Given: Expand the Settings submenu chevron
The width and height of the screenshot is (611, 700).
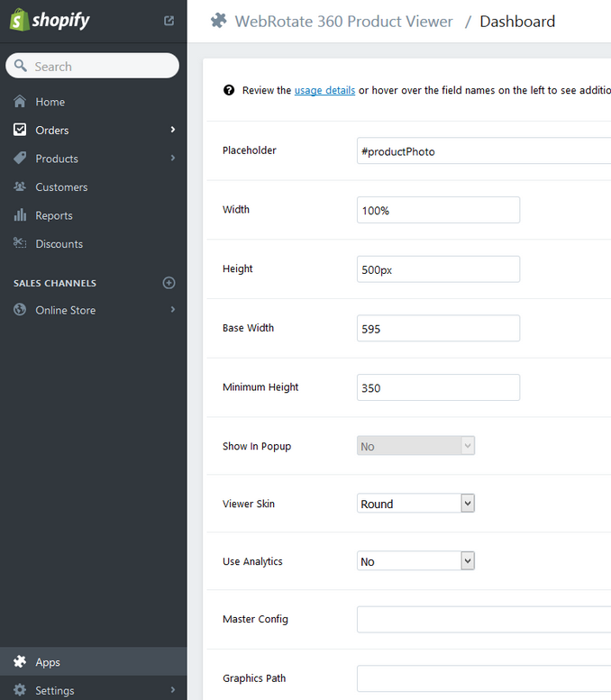Looking at the screenshot, I should (173, 690).
